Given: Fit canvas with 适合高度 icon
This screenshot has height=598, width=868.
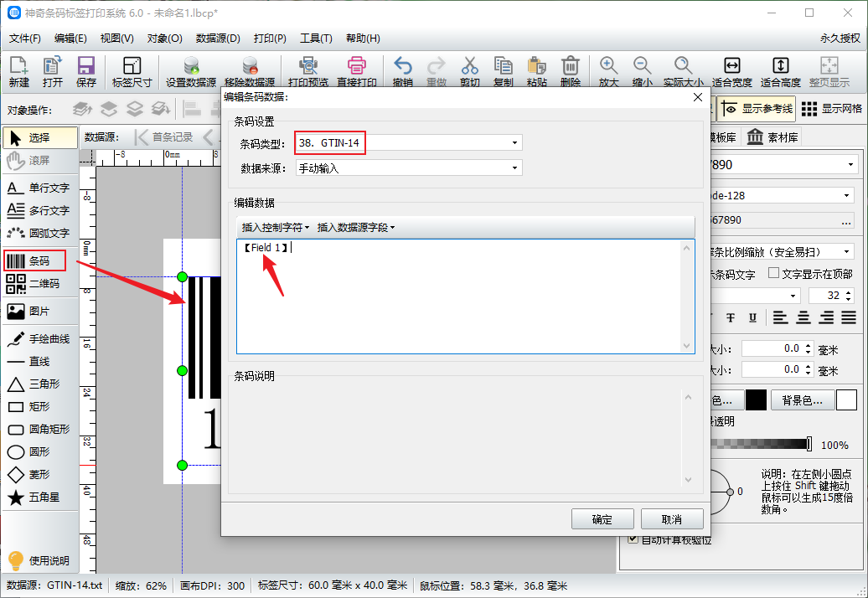Looking at the screenshot, I should 781,71.
